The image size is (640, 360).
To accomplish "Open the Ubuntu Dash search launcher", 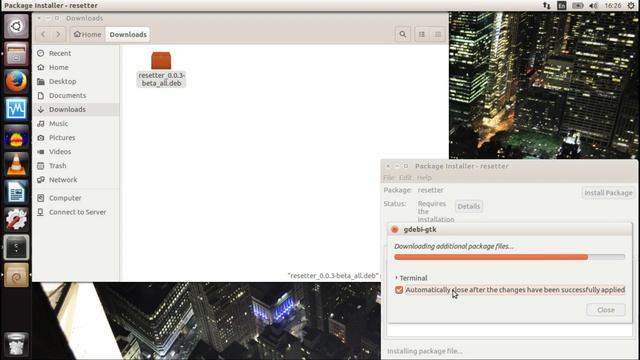I will point(16,27).
